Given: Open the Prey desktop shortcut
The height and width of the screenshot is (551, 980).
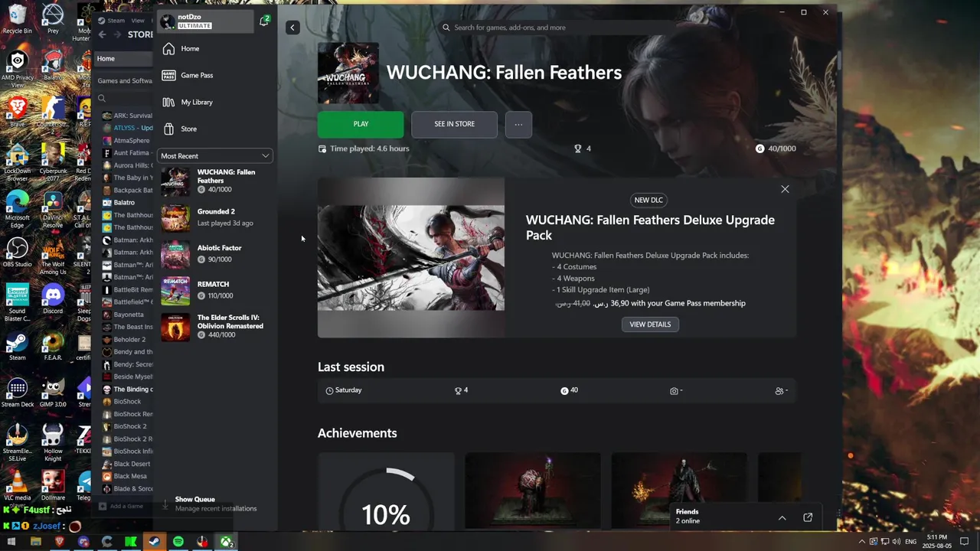Looking at the screenshot, I should (x=53, y=20).
